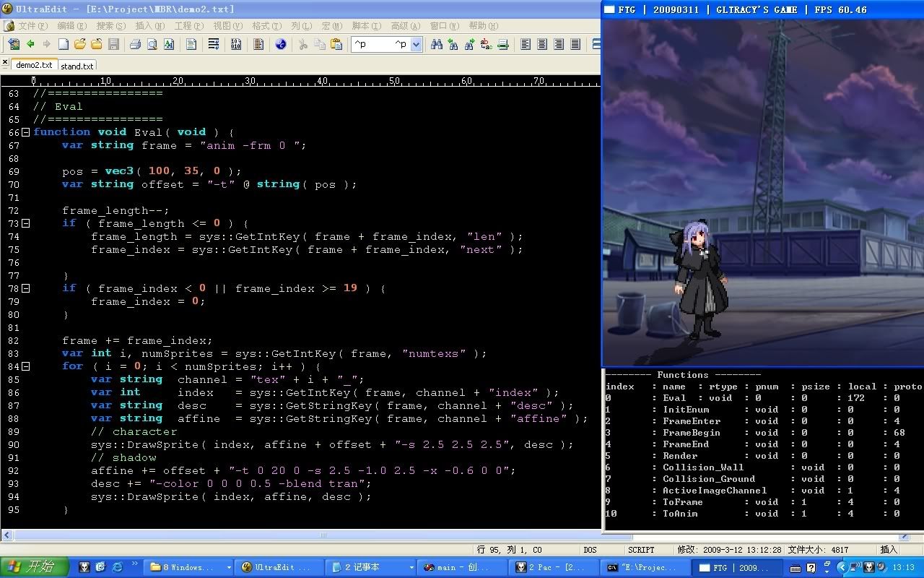The width and height of the screenshot is (924, 578).
Task: Switch to the stand.txt tab
Action: point(77,66)
